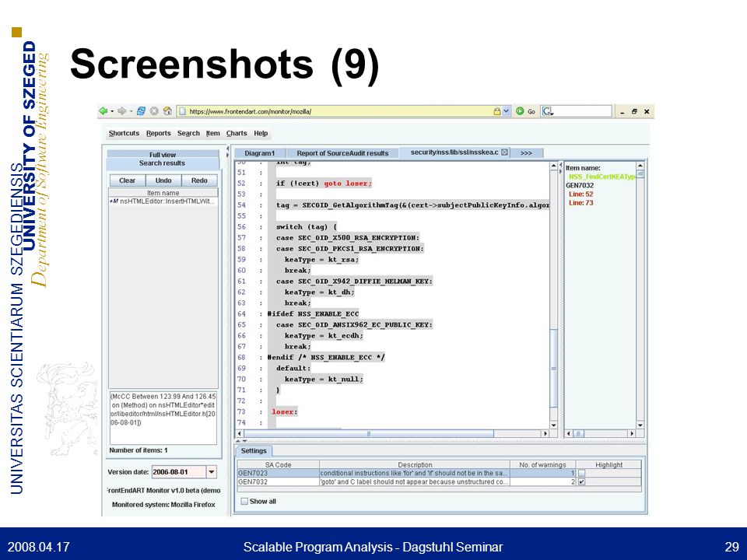Click the code editor scroll-right arrow
Viewport: 747px width, 560px height.
[x=545, y=434]
